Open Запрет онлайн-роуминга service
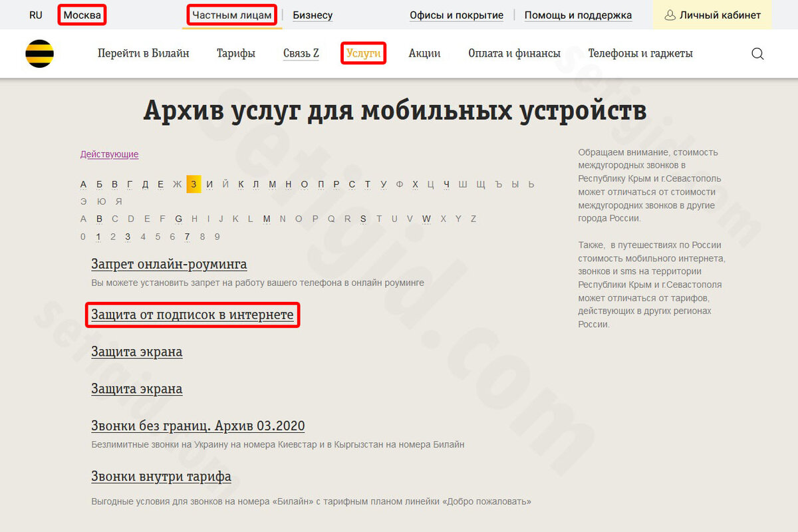This screenshot has height=532, width=798. (x=169, y=264)
